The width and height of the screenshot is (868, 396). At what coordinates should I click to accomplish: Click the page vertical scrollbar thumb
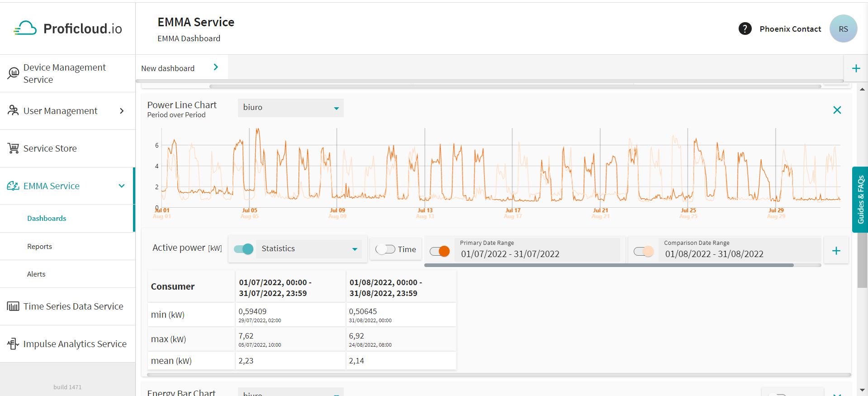click(862, 260)
